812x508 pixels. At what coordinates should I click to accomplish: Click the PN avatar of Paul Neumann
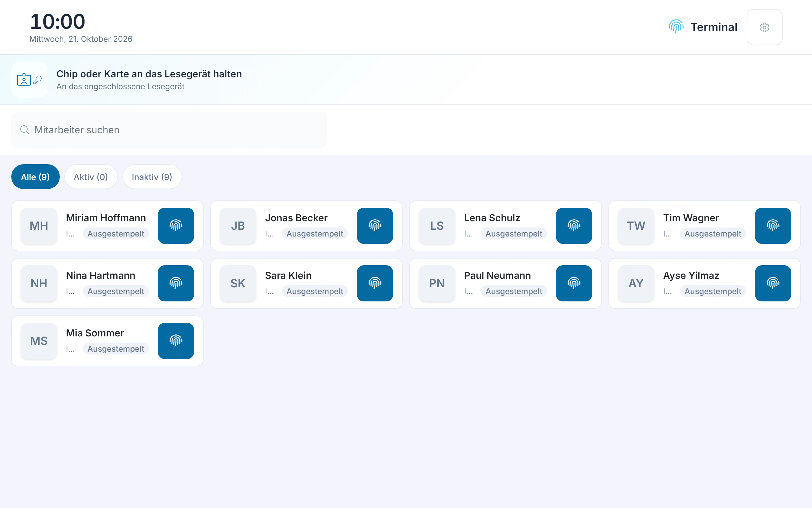(437, 283)
